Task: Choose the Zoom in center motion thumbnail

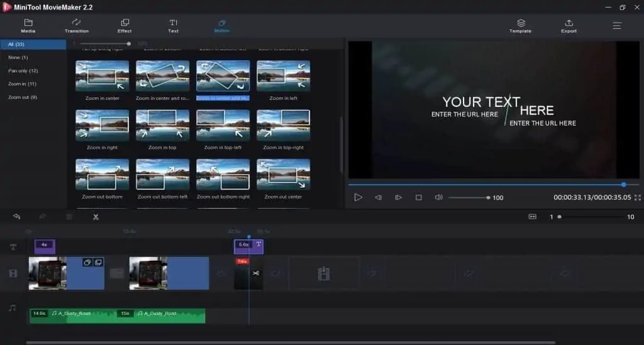Action: [103, 76]
